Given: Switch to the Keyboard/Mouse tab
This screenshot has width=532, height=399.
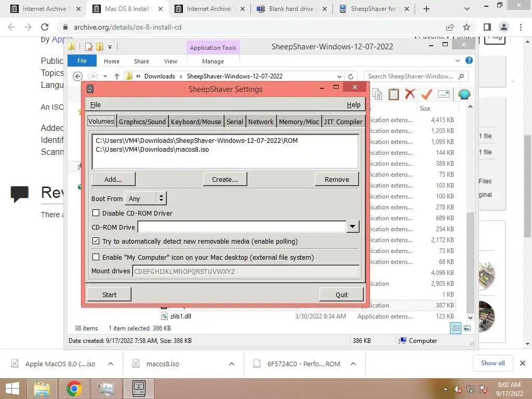Looking at the screenshot, I should pyautogui.click(x=196, y=122).
